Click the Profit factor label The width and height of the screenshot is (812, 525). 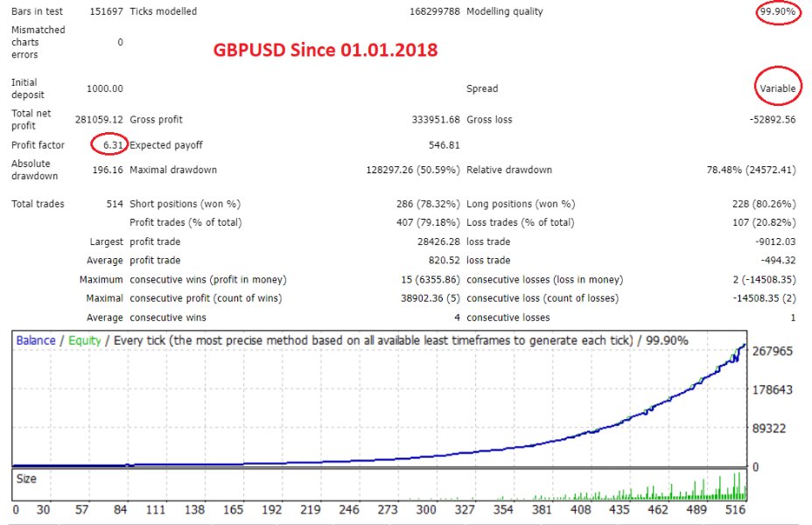point(38,145)
